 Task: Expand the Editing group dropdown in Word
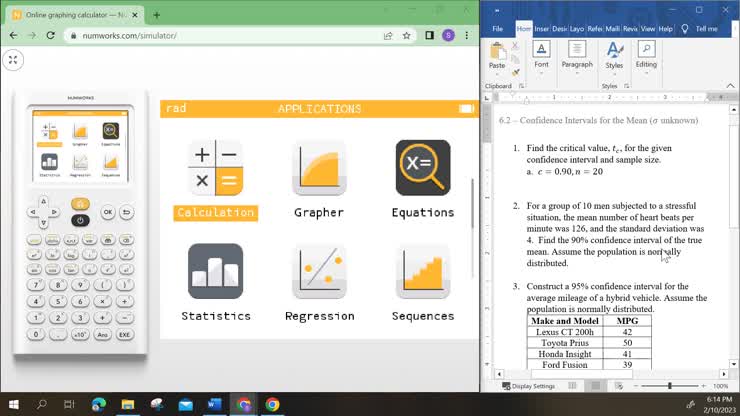[x=646, y=73]
